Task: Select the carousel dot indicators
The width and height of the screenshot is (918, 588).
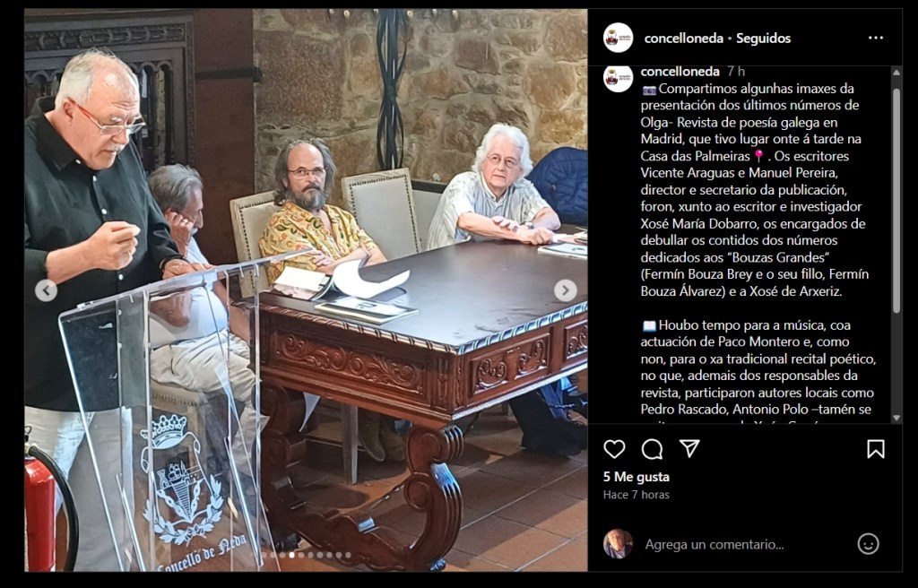Action: pos(307,555)
